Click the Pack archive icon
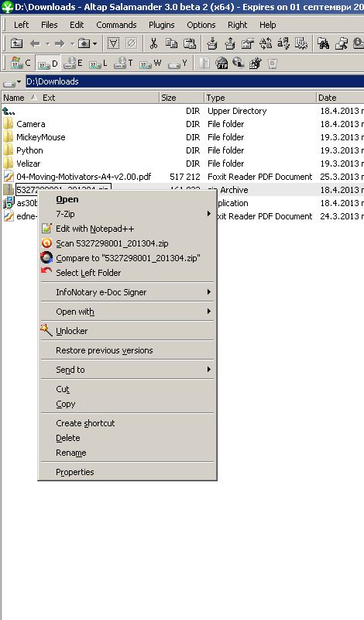This screenshot has width=364, height=620. (212, 43)
